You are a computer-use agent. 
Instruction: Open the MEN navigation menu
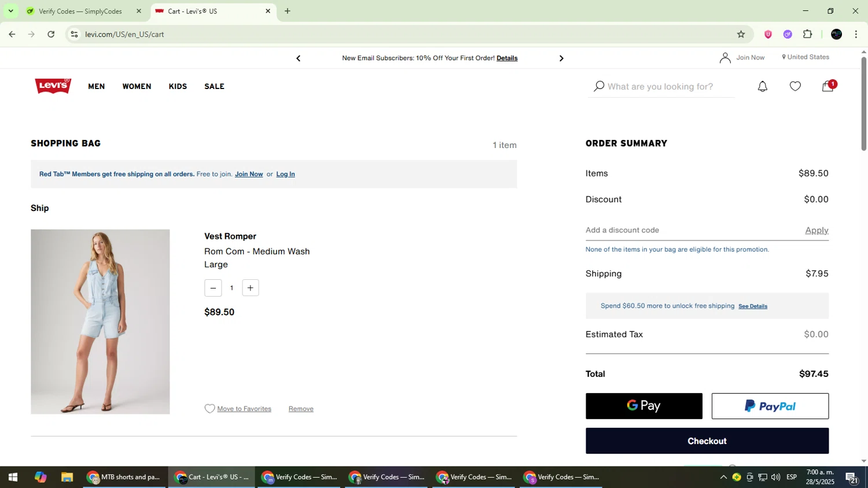pyautogui.click(x=97, y=86)
